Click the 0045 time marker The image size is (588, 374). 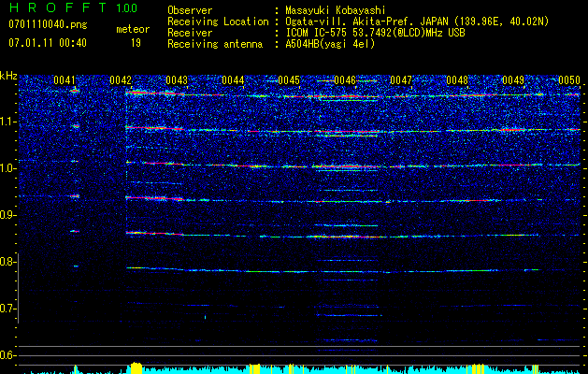(289, 79)
